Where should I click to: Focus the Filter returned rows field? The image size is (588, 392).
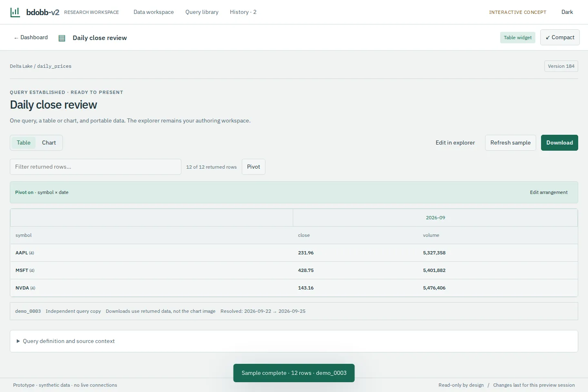[96, 167]
